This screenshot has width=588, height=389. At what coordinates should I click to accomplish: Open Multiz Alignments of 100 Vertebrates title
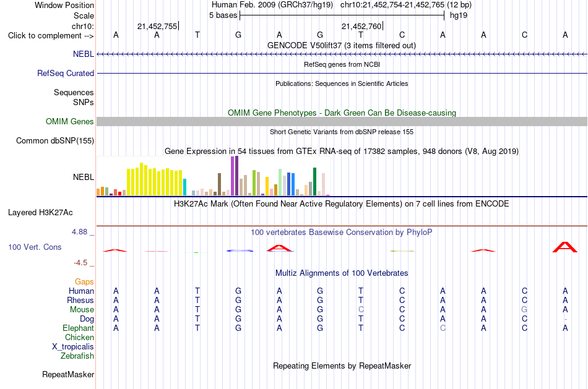(x=342, y=273)
